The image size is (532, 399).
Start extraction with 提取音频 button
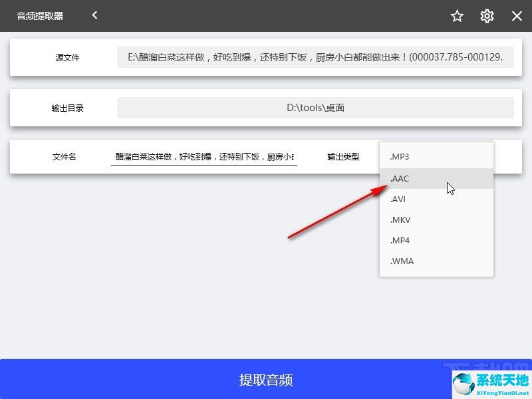[266, 379]
